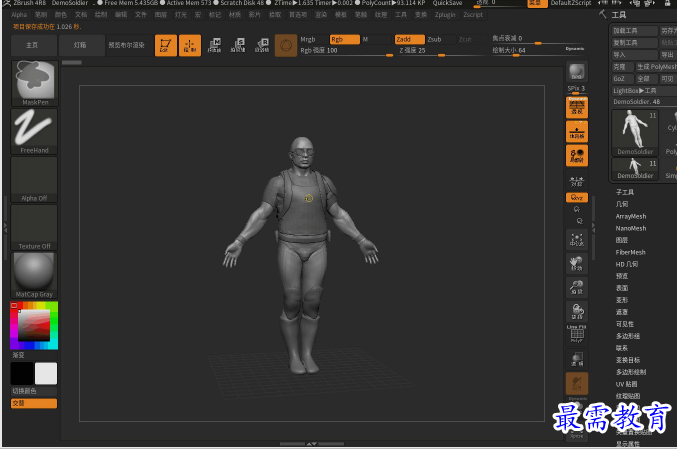Screen dimensions: 677x449
Task: Click the QuickSave button
Action: pyautogui.click(x=447, y=3)
